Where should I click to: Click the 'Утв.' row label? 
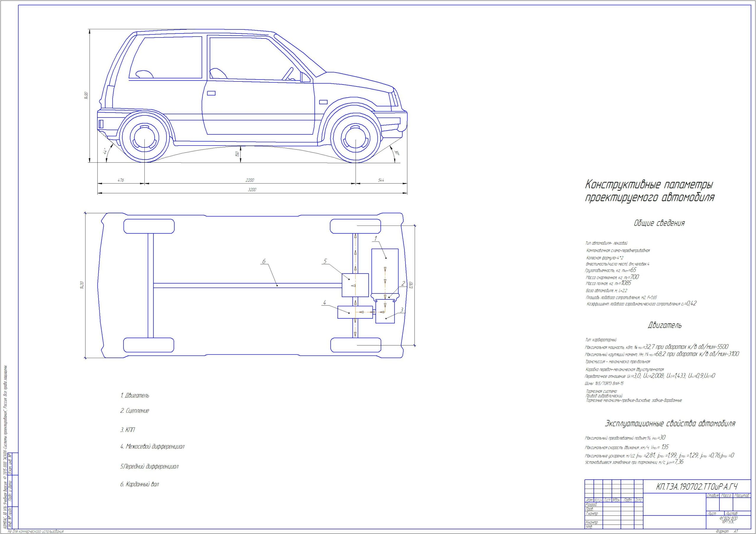(x=589, y=527)
